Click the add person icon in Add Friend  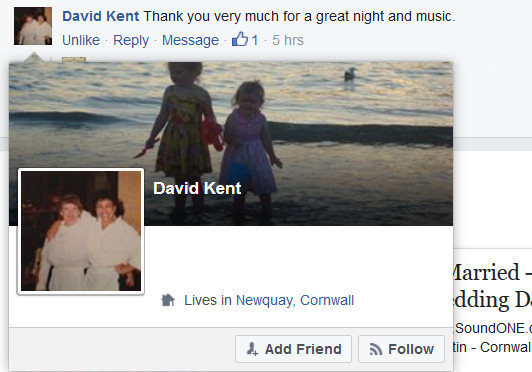(252, 349)
